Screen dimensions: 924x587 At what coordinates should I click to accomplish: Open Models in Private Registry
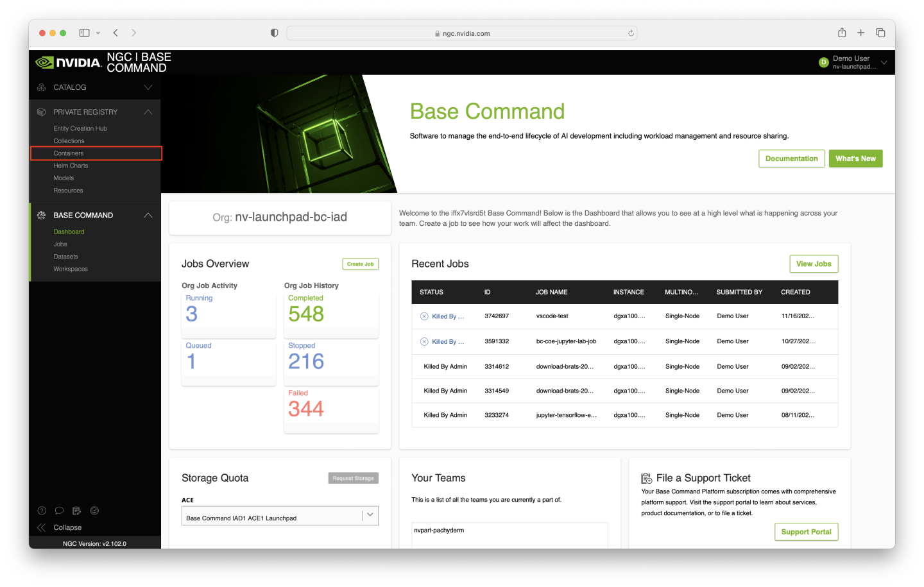pos(64,178)
